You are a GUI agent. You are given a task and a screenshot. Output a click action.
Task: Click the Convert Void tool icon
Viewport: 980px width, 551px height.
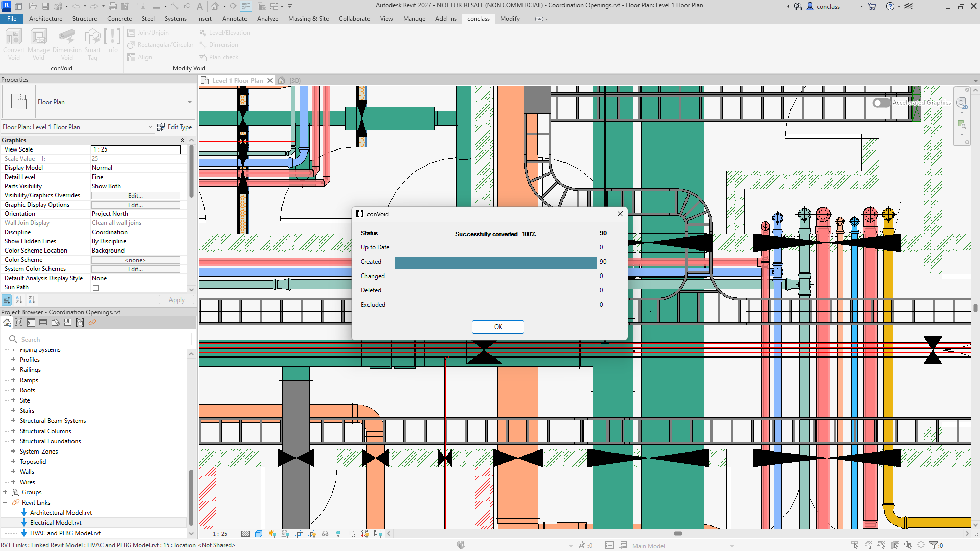(14, 37)
